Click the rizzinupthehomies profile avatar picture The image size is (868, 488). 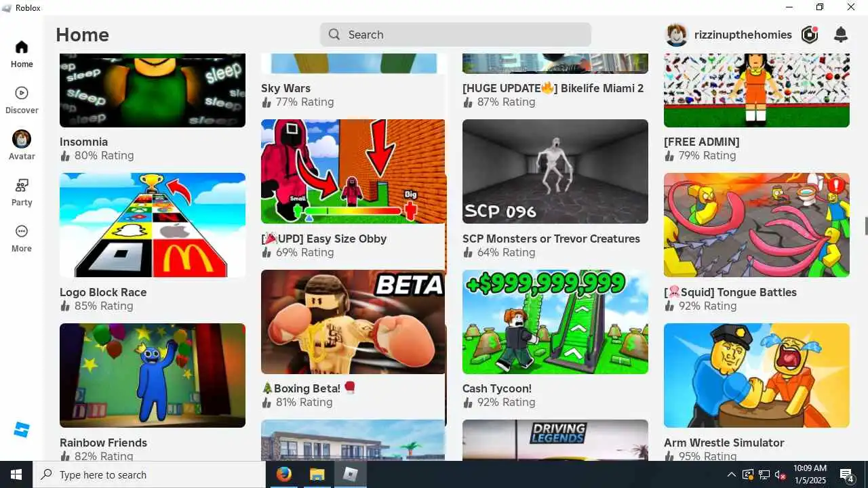(x=677, y=35)
